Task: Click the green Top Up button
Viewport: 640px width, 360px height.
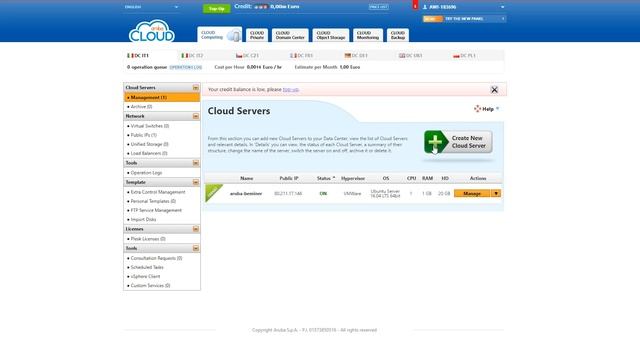Action: (x=216, y=9)
